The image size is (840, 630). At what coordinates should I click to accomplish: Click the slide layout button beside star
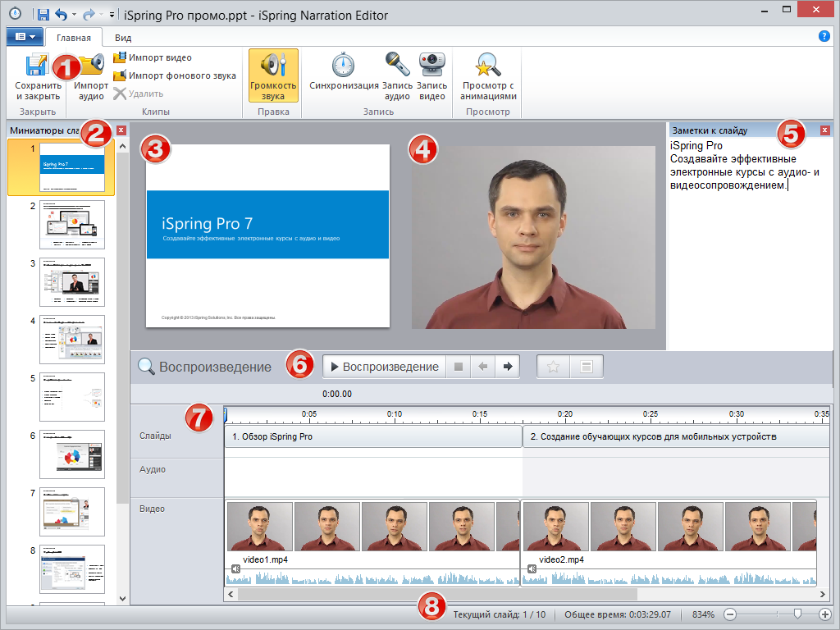tap(587, 367)
